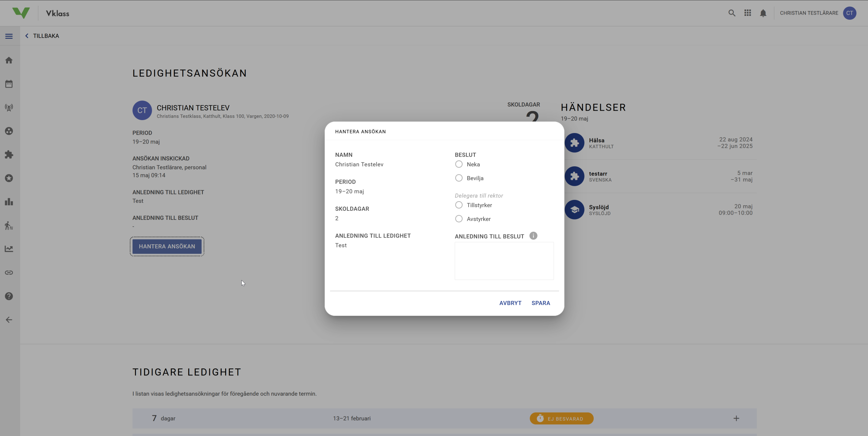Click the notifications bell icon
868x436 pixels.
click(763, 13)
